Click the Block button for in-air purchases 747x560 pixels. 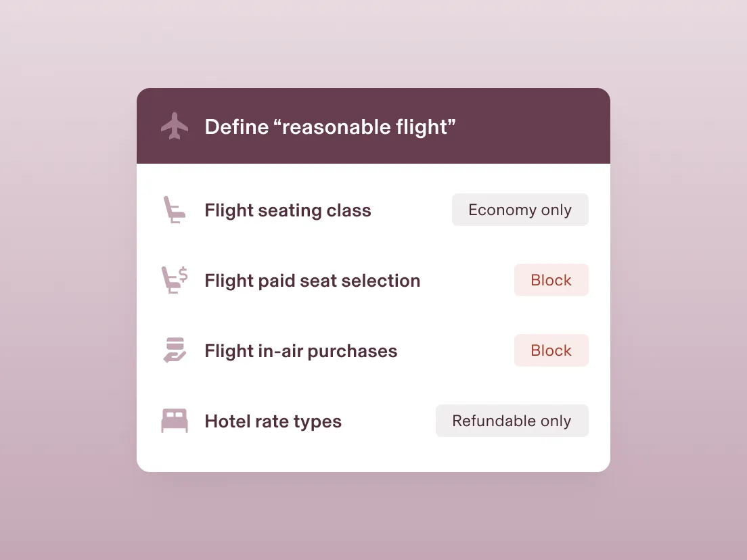click(x=551, y=350)
